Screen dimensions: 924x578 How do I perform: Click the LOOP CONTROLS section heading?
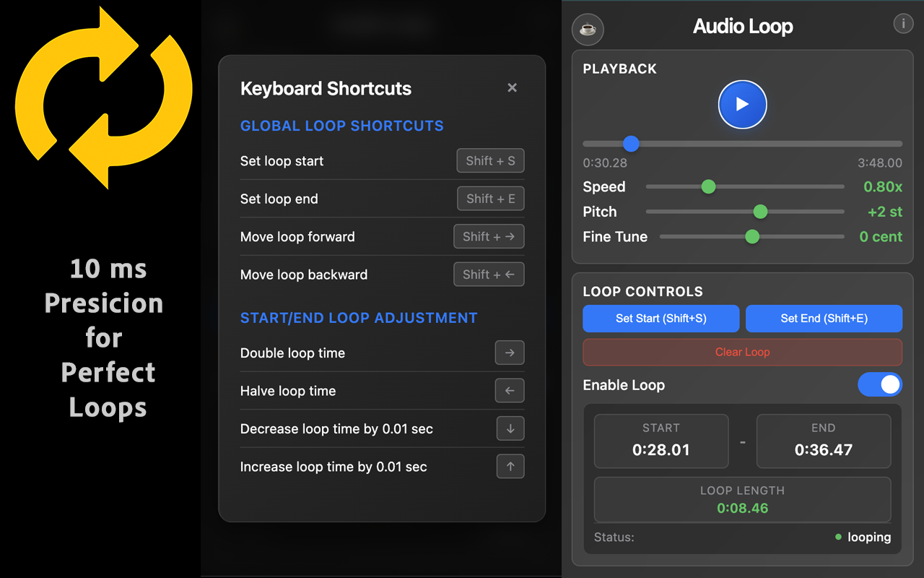[x=642, y=292]
